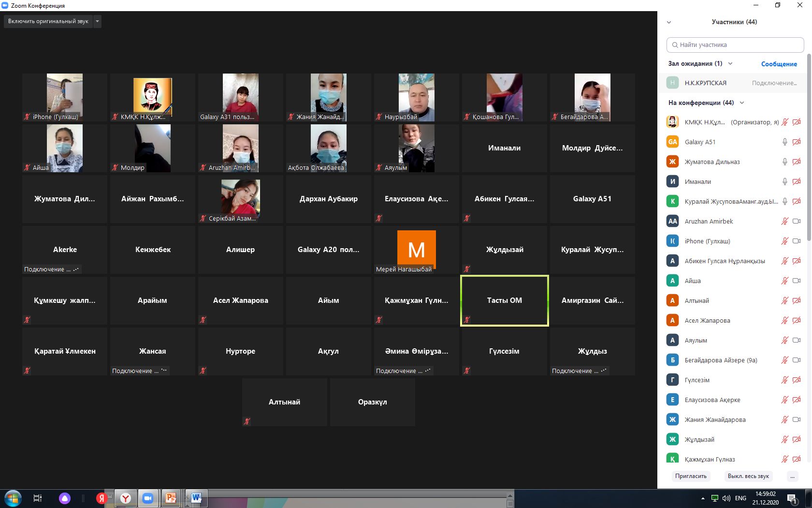Image resolution: width=812 pixels, height=508 pixels.
Task: Toggle microphone for Жуматова Дильназ
Action: [x=784, y=162]
